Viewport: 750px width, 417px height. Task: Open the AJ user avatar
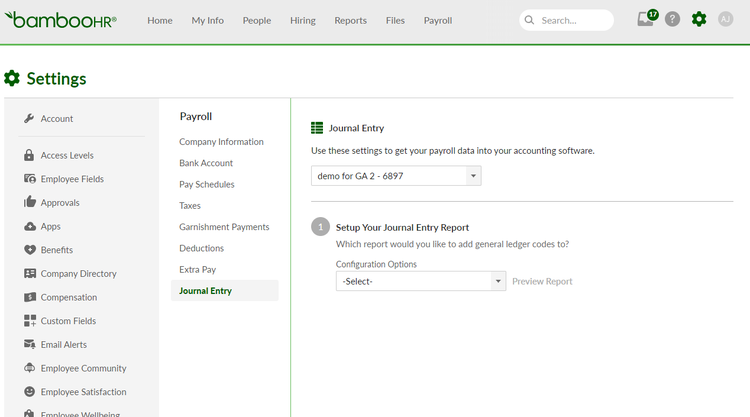(x=725, y=19)
